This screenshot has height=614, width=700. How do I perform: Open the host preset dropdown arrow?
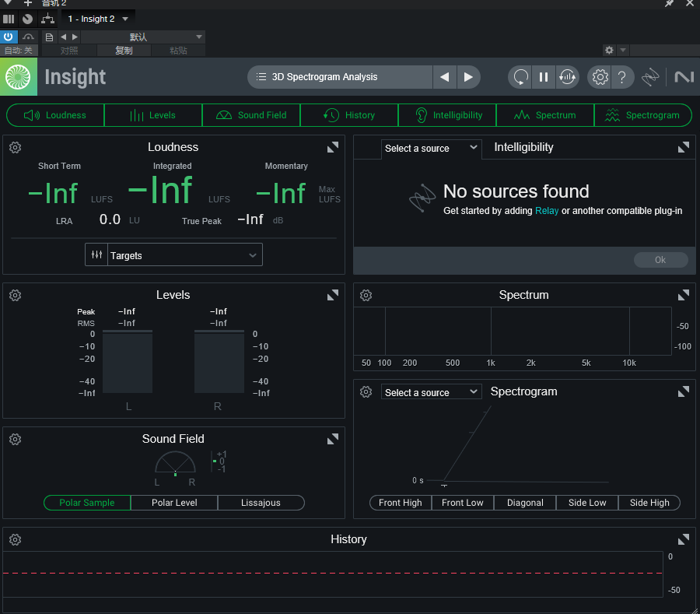(199, 37)
